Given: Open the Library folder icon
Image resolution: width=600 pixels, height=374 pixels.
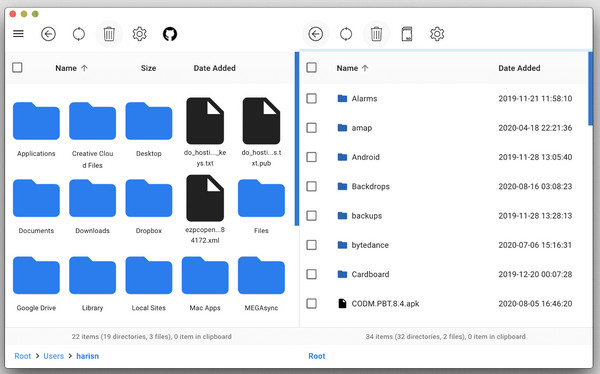Looking at the screenshot, I should click(93, 275).
